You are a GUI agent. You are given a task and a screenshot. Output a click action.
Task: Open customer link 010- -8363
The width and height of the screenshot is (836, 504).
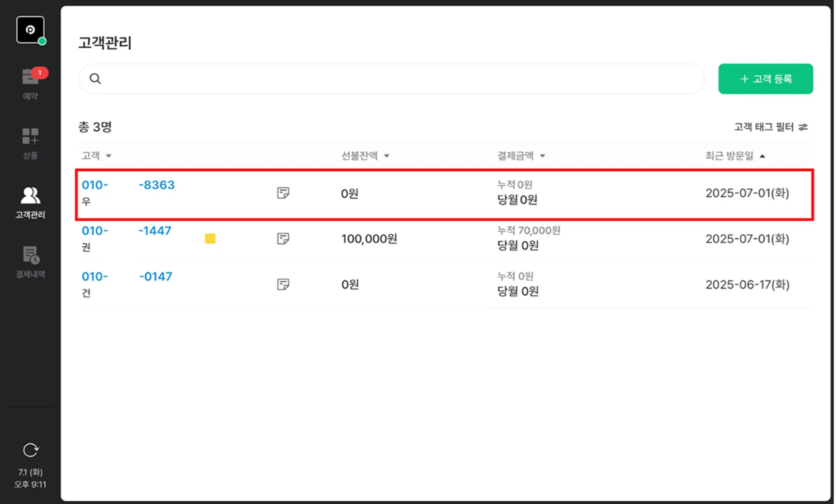click(128, 185)
